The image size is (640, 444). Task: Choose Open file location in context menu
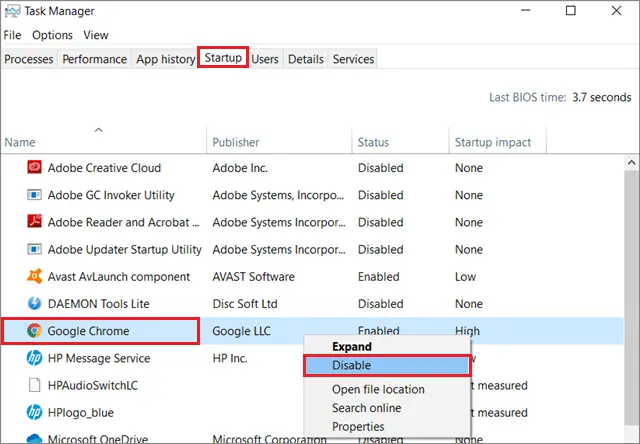(378, 389)
